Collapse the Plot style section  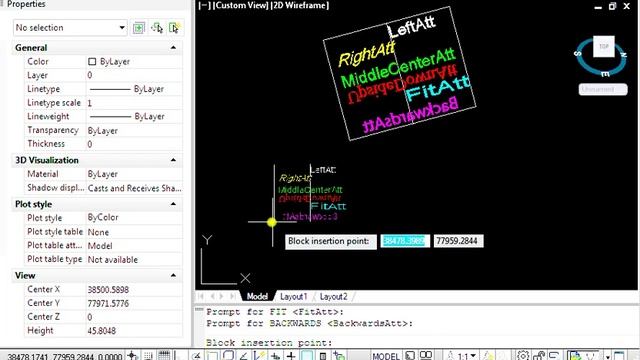click(173, 204)
